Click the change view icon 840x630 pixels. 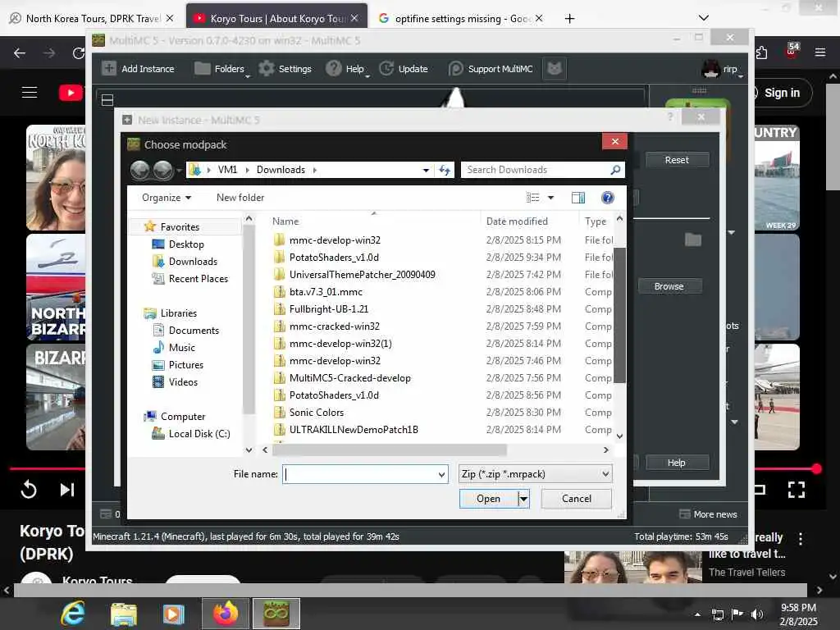(x=532, y=198)
